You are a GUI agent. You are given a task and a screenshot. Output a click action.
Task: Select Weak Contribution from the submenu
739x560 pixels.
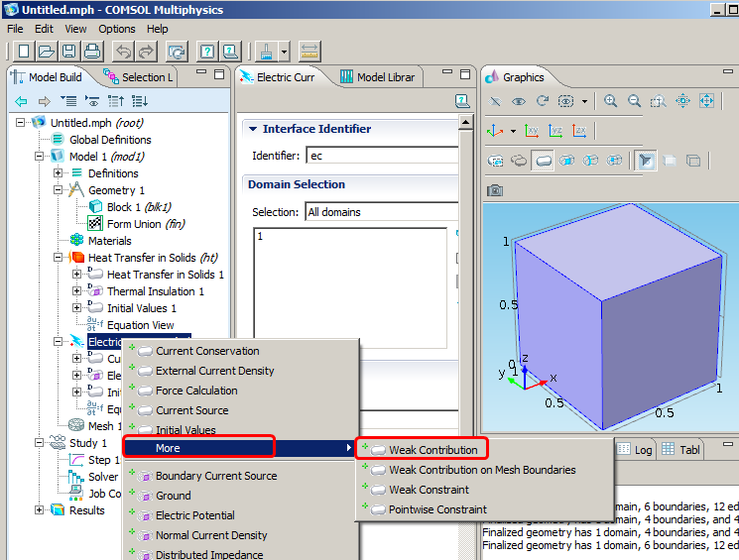coord(432,450)
